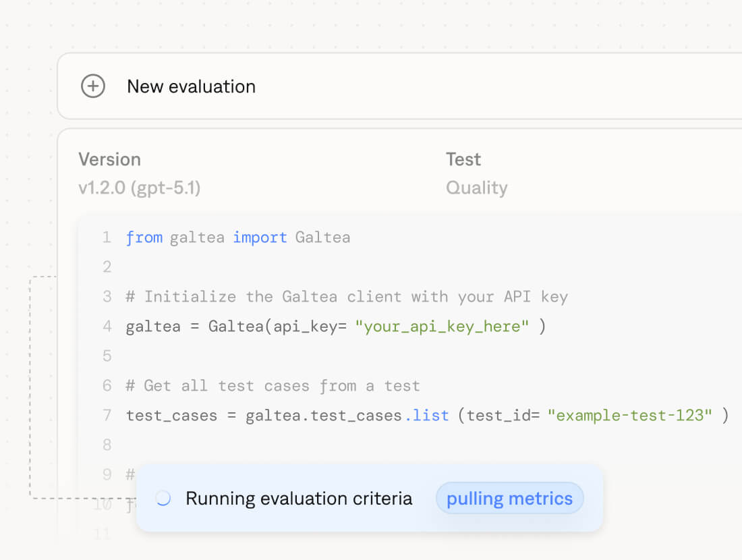Click line number 7 in code gutter
The image size is (742, 560).
click(107, 416)
